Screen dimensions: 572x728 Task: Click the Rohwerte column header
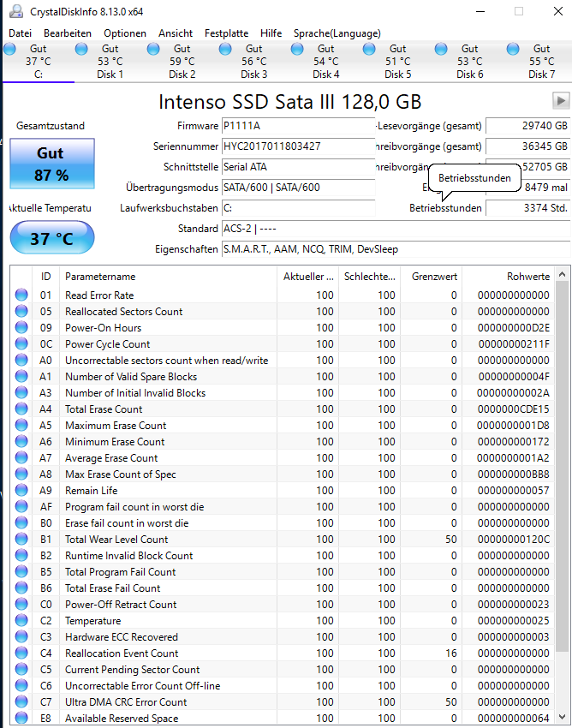point(509,277)
